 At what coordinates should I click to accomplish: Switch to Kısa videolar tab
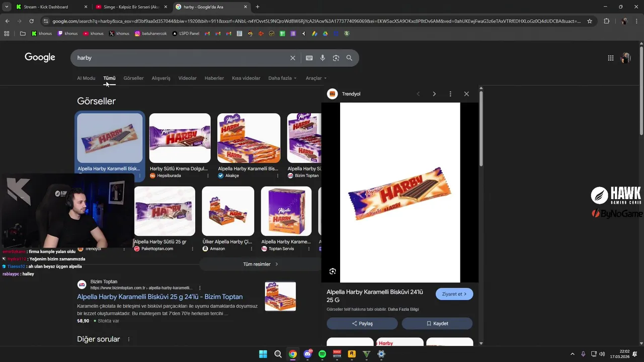[x=246, y=78]
